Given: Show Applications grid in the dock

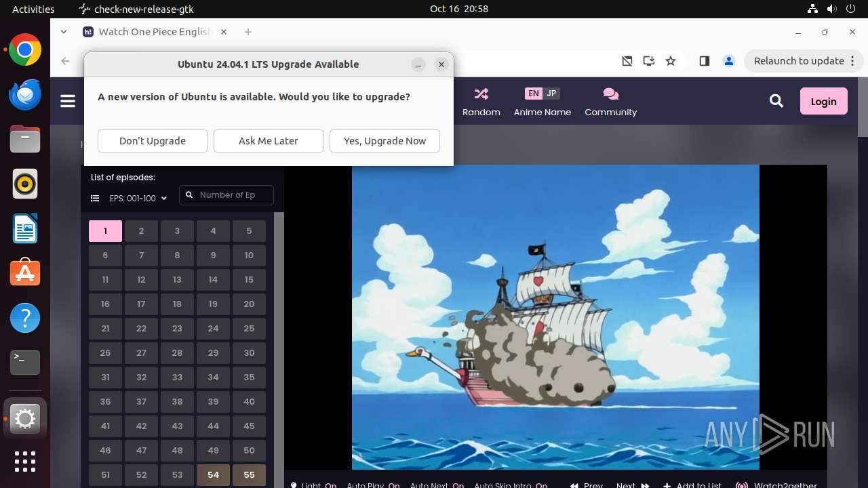Looking at the screenshot, I should click(25, 462).
